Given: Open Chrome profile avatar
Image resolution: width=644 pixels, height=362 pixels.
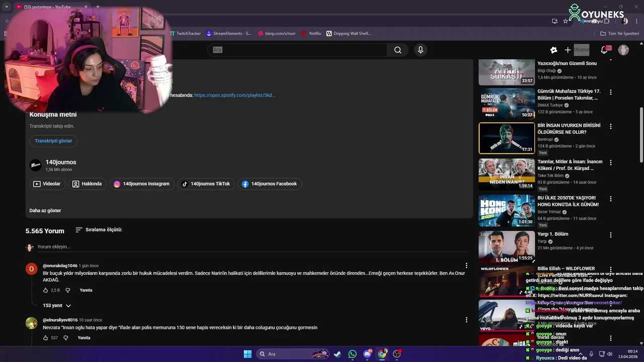Looking at the screenshot, I should coord(624,21).
